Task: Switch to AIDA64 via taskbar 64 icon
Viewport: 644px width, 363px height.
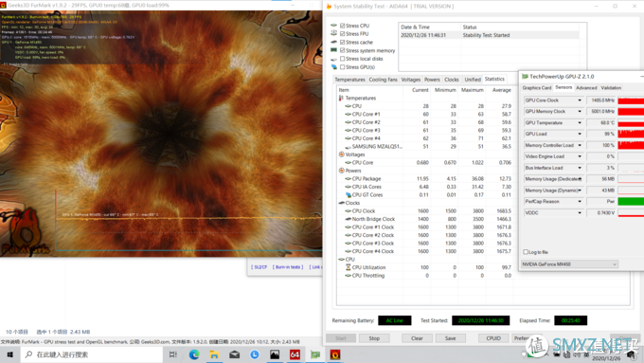Action: [295, 354]
